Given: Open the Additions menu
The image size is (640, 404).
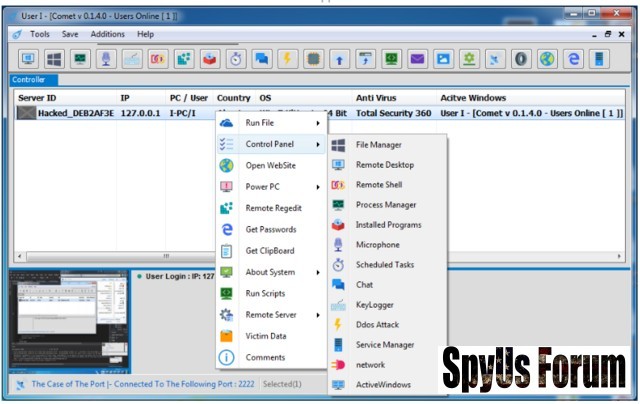Looking at the screenshot, I should (x=107, y=34).
